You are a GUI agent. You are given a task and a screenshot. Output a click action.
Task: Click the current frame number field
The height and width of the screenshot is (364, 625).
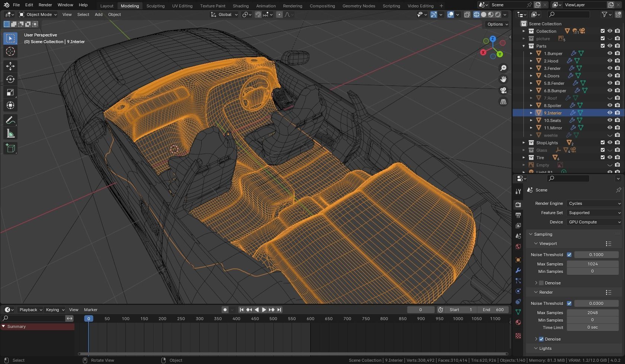click(x=420, y=310)
